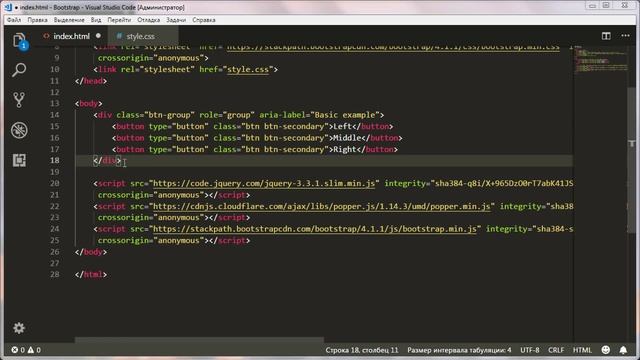Click the errors count icon in status bar
The image size is (640, 360).
18,350
